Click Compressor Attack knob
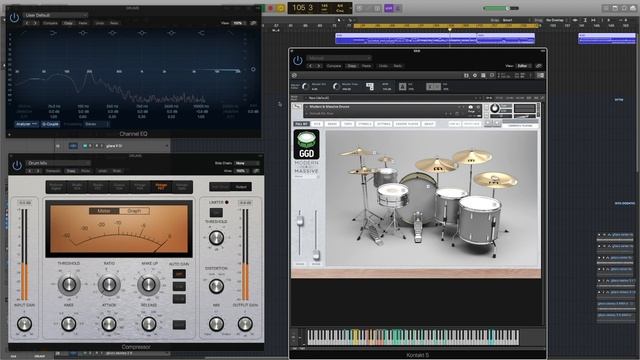 109,324
